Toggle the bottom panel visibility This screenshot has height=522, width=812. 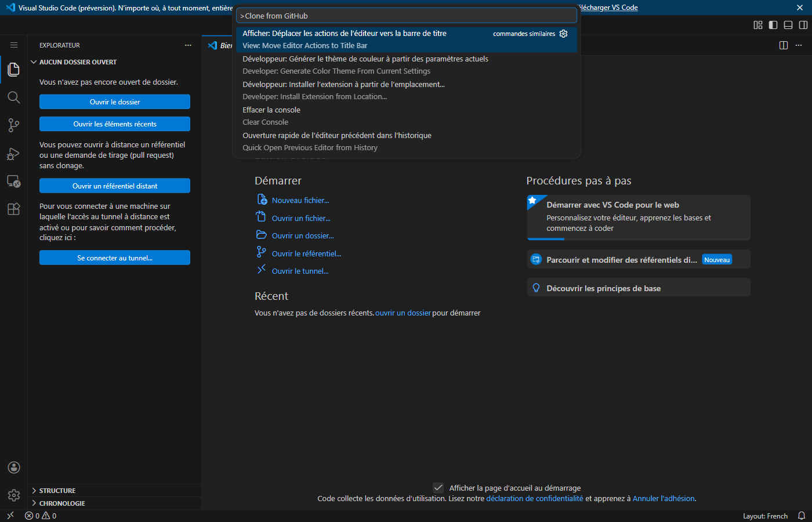point(788,25)
